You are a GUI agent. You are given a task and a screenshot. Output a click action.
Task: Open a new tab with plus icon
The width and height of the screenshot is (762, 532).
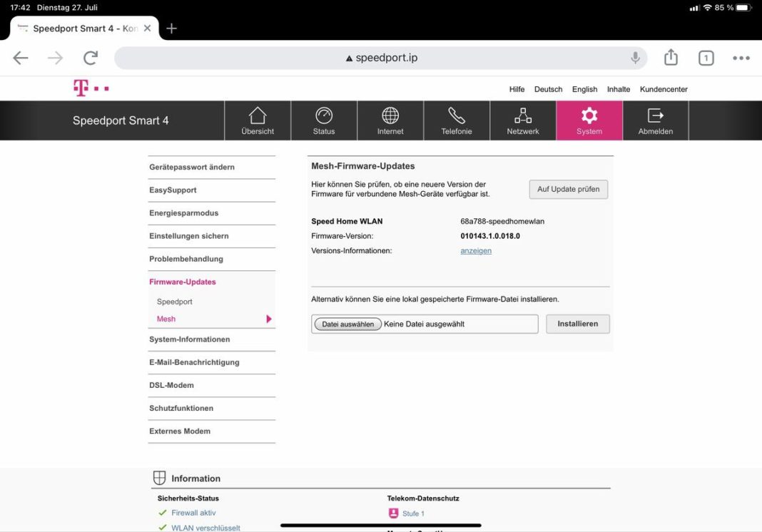click(171, 29)
